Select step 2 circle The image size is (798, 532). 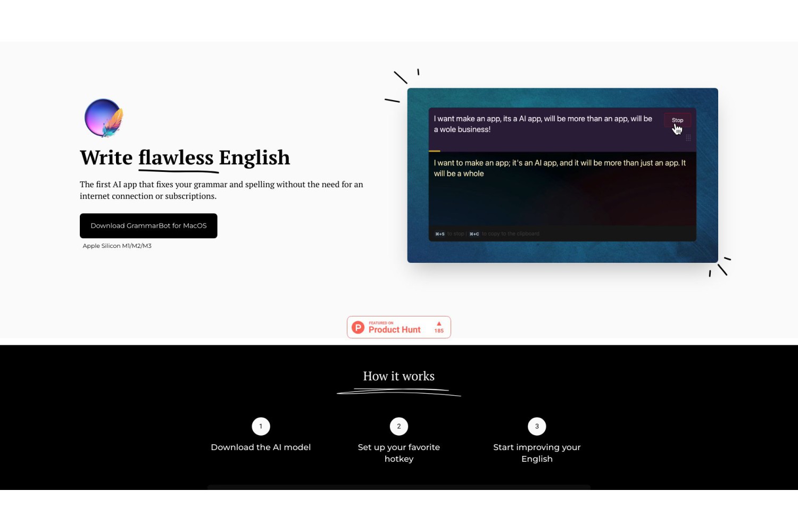(x=399, y=426)
